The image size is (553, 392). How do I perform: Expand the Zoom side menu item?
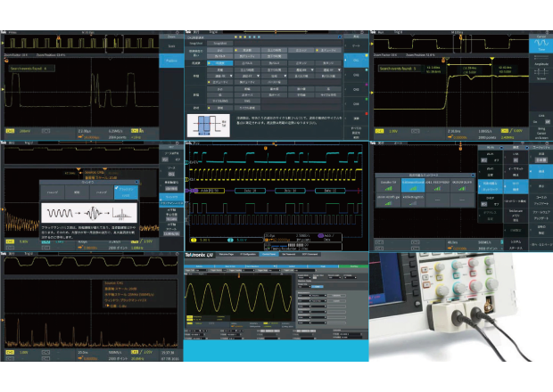[171, 37]
